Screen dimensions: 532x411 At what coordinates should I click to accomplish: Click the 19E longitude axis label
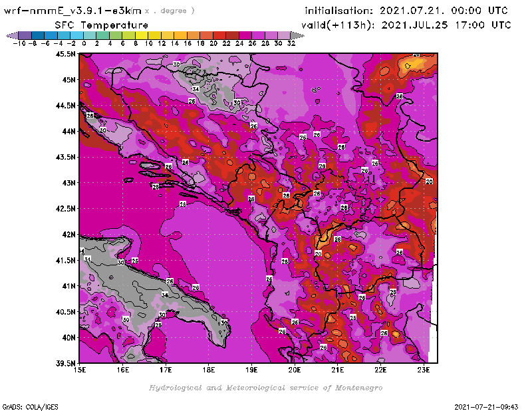tap(251, 370)
